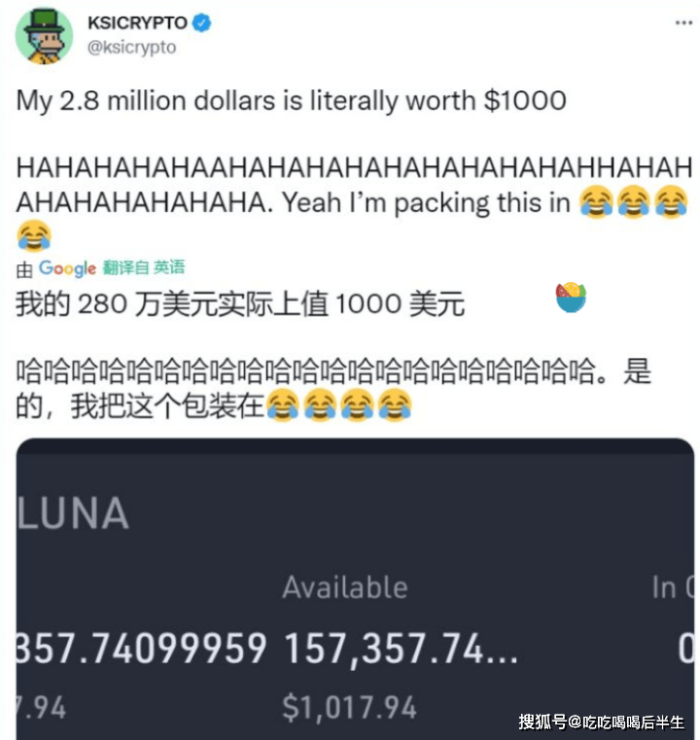Click last laughing emoji in Chinese translation
This screenshot has height=740, width=700.
coord(396,405)
